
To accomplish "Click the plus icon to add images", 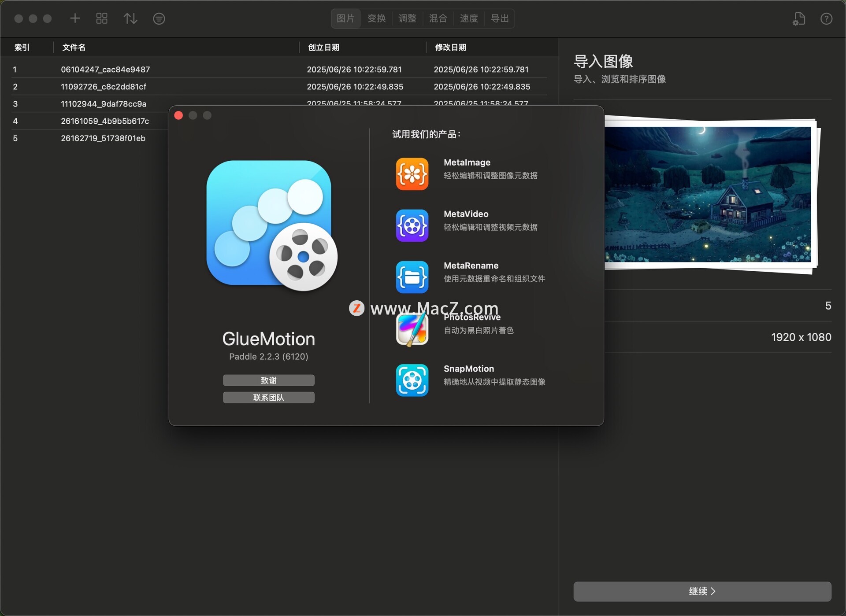I will click(75, 18).
